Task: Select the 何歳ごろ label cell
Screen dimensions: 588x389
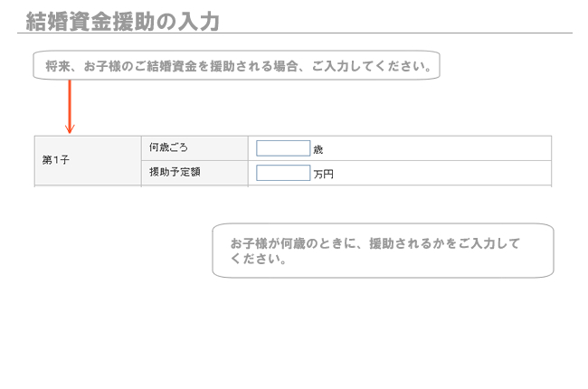Action: click(x=194, y=148)
